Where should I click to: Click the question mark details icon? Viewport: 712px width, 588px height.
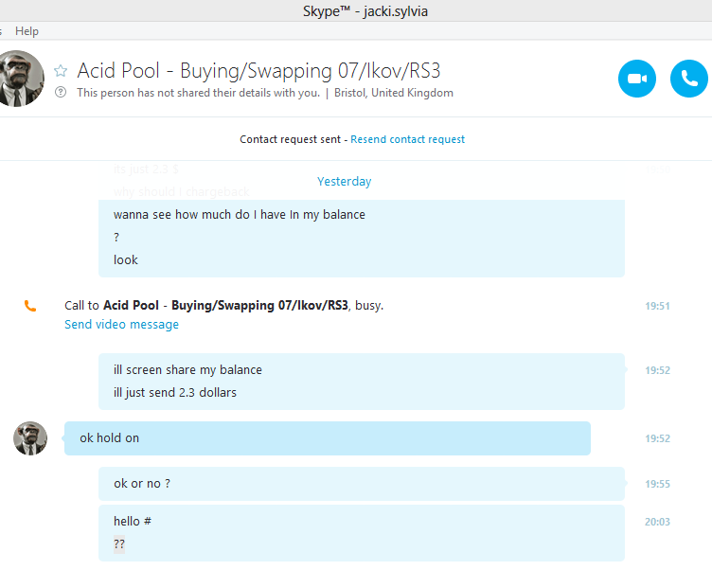tap(61, 93)
